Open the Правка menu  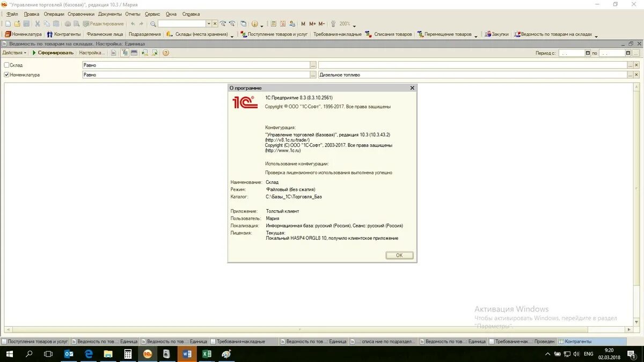pos(32,14)
